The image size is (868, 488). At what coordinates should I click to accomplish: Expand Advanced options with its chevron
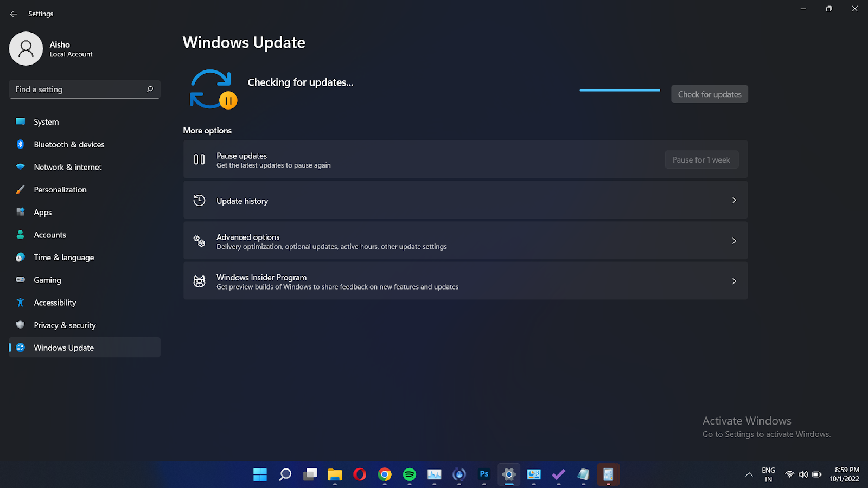point(734,241)
